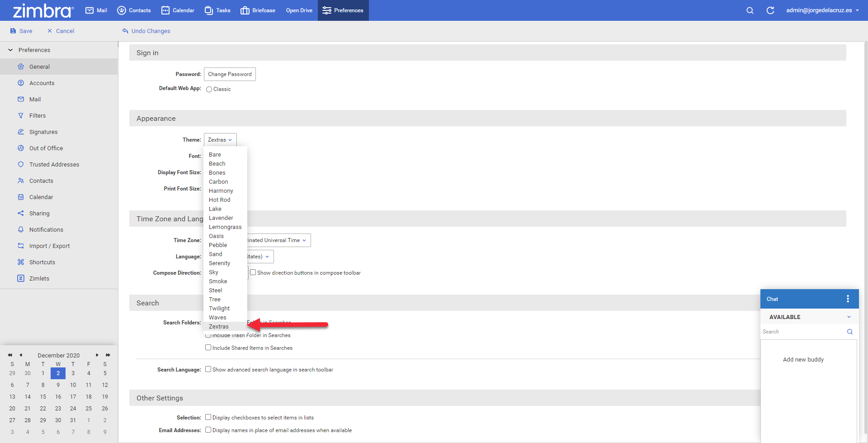This screenshot has height=443, width=868.
Task: Choose the Twilight theme
Action: pos(219,309)
